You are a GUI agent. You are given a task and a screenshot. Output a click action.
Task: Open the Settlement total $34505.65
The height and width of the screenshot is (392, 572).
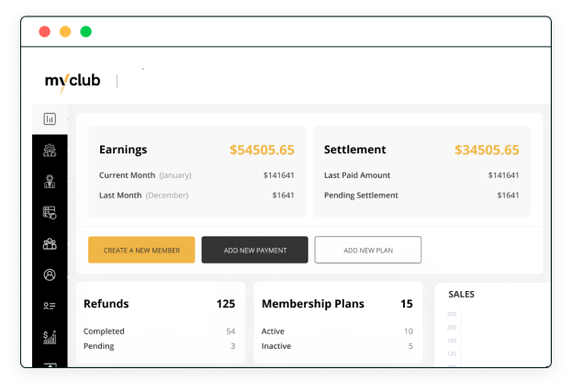[487, 150]
